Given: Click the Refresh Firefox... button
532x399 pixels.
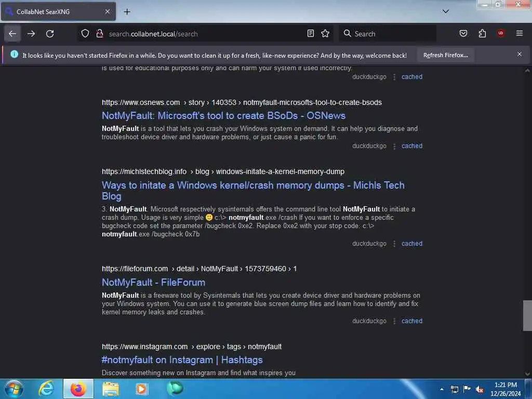Looking at the screenshot, I should click(445, 55).
